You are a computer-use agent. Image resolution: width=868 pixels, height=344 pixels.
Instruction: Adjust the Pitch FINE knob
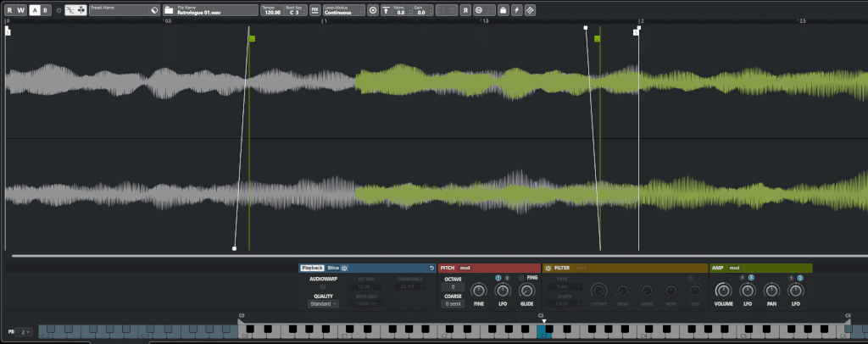[x=478, y=291]
